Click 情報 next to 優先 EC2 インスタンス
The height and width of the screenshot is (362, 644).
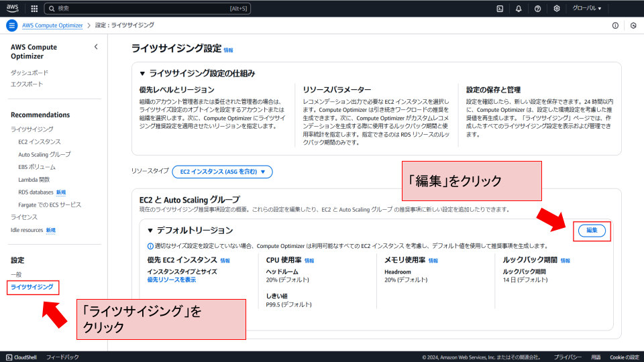pos(225,261)
